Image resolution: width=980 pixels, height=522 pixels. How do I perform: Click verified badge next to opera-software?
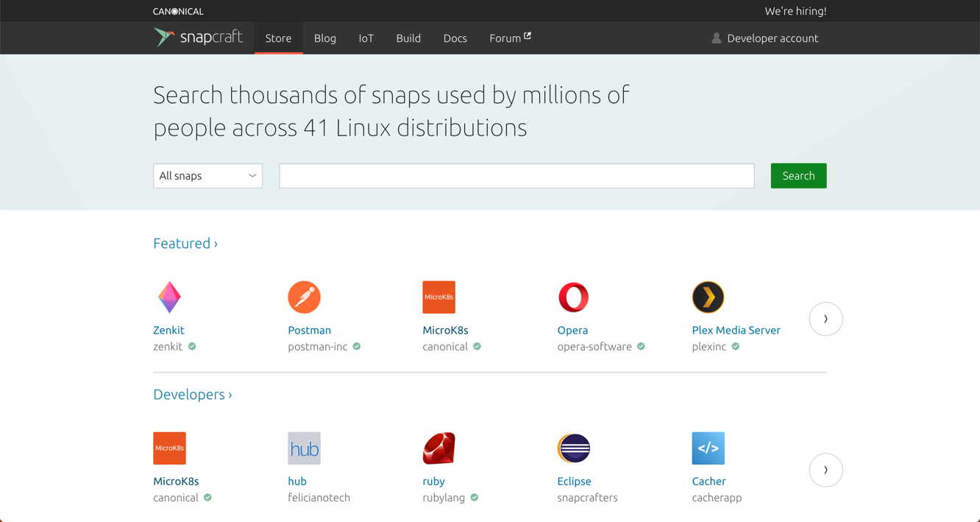pos(641,347)
